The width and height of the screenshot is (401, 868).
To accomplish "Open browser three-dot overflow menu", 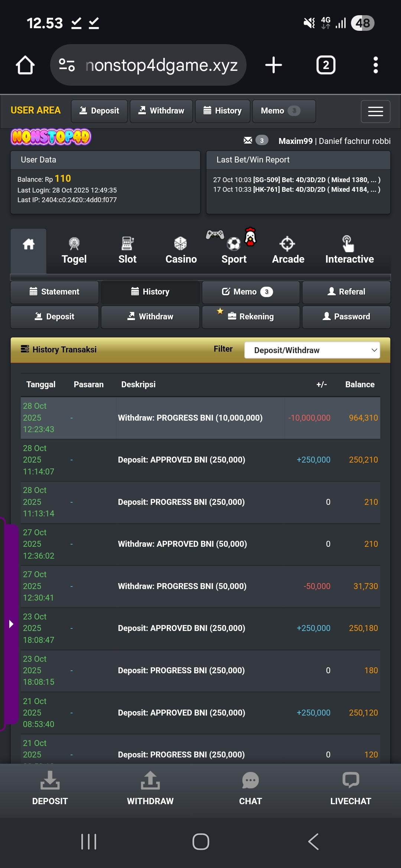I will coord(375,65).
